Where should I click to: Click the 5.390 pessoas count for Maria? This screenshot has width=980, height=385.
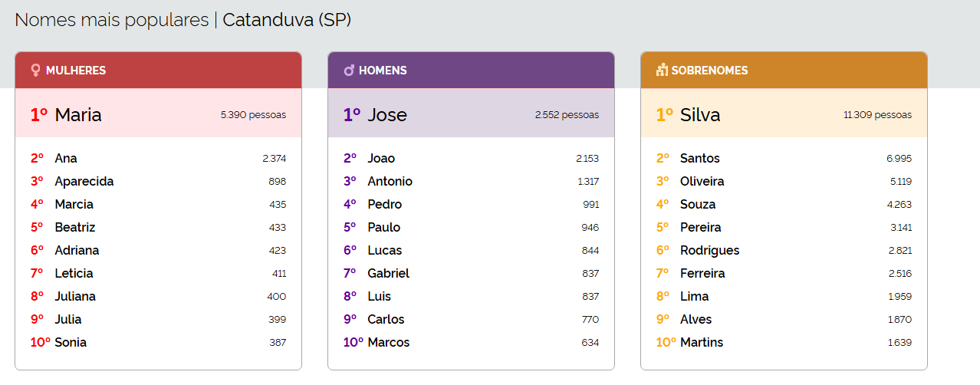pos(253,115)
